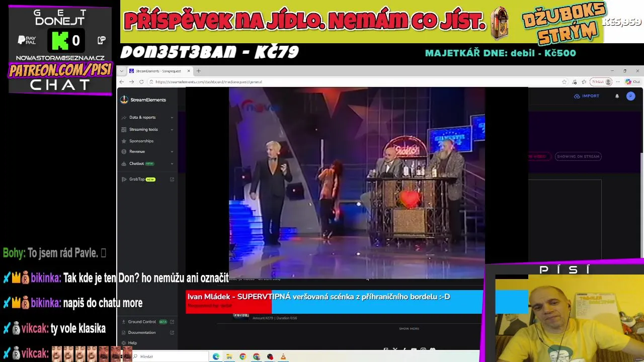The image size is (644, 362).
Task: Reload the page with refresh icon
Action: click(x=141, y=82)
